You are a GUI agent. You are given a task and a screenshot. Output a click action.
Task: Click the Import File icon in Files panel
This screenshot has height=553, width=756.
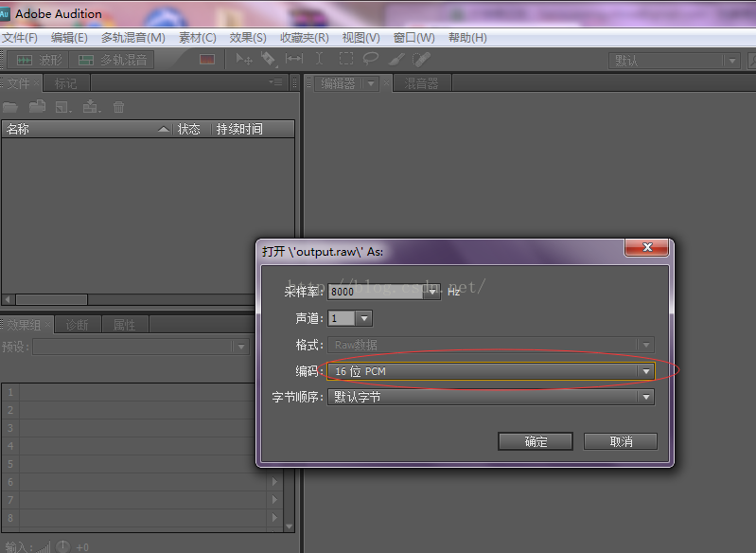(x=37, y=106)
